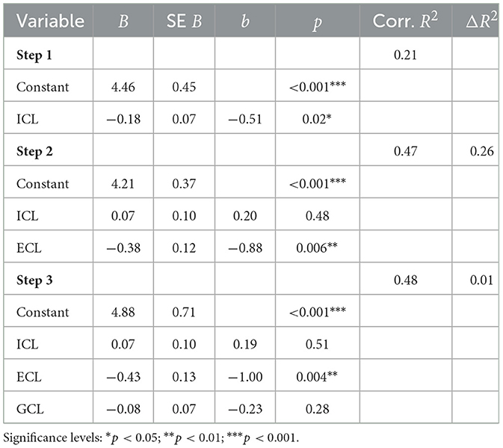The width and height of the screenshot is (503, 448).
Task: Click the ECL beta value −1.00
Action: tap(245, 376)
